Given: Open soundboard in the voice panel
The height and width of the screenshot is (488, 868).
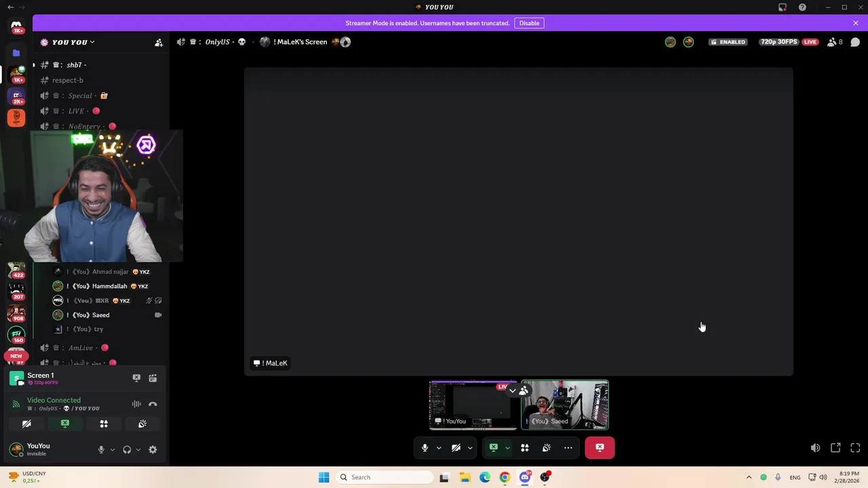Looking at the screenshot, I should pyautogui.click(x=142, y=424).
